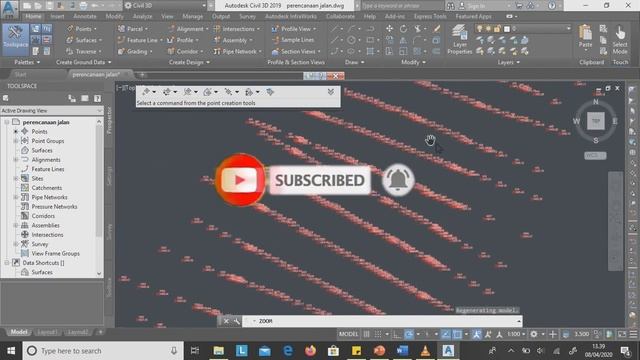Click the command line customize wrench icon

click(236, 321)
